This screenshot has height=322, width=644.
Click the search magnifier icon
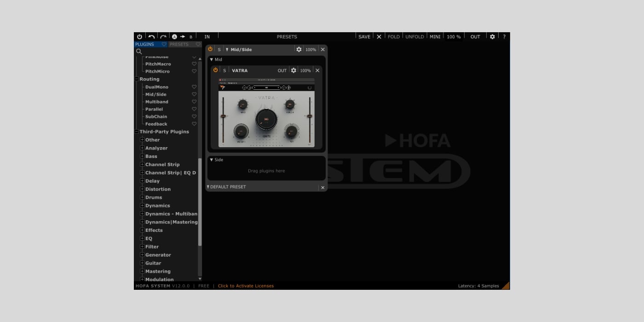coord(139,52)
